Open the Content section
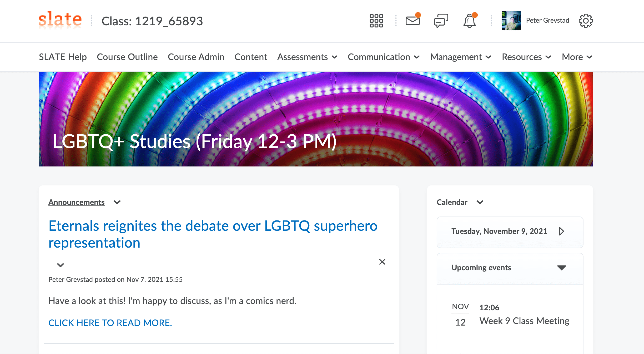This screenshot has width=644, height=354. tap(250, 57)
